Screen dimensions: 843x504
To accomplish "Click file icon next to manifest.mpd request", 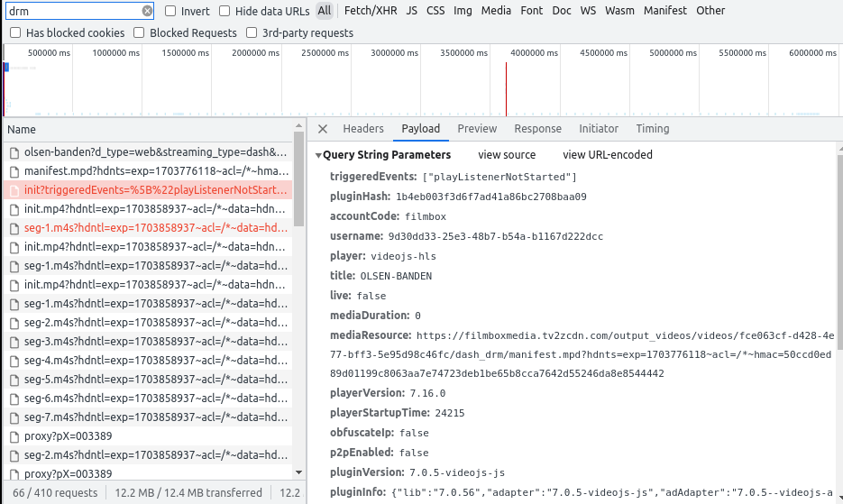I will 14,171.
